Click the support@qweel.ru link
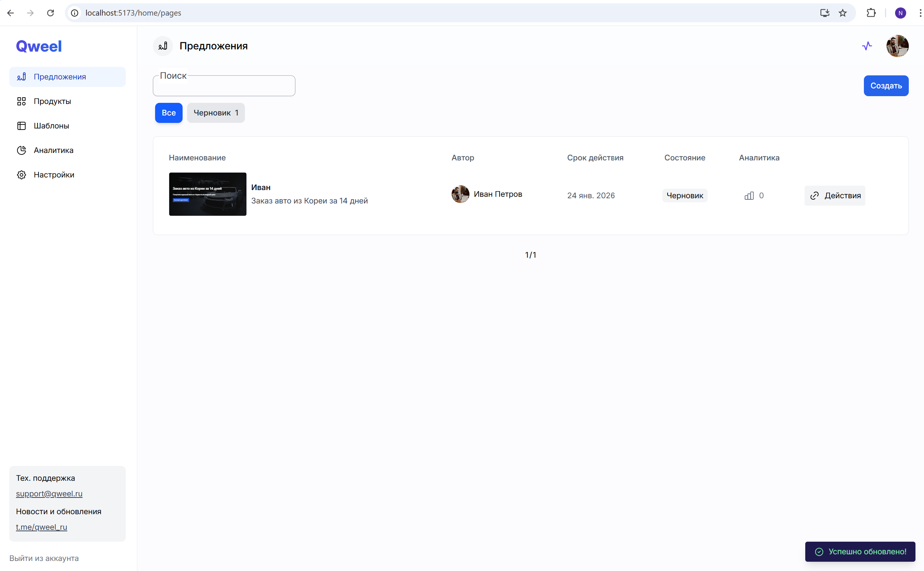 49,493
